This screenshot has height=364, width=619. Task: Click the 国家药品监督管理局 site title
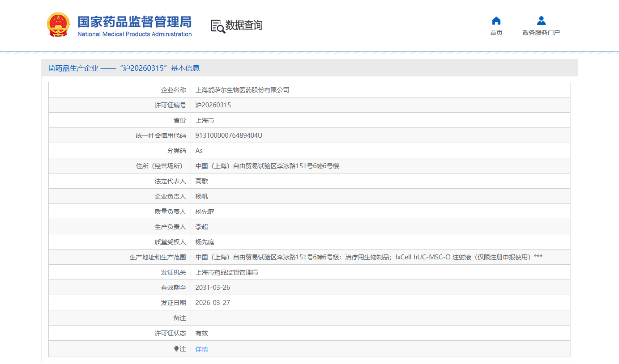(x=134, y=21)
